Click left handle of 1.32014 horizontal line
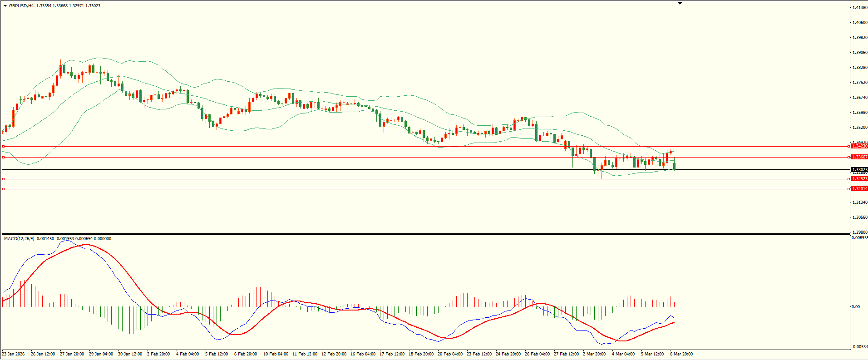Screen dimensions: 868x360 [4, 189]
